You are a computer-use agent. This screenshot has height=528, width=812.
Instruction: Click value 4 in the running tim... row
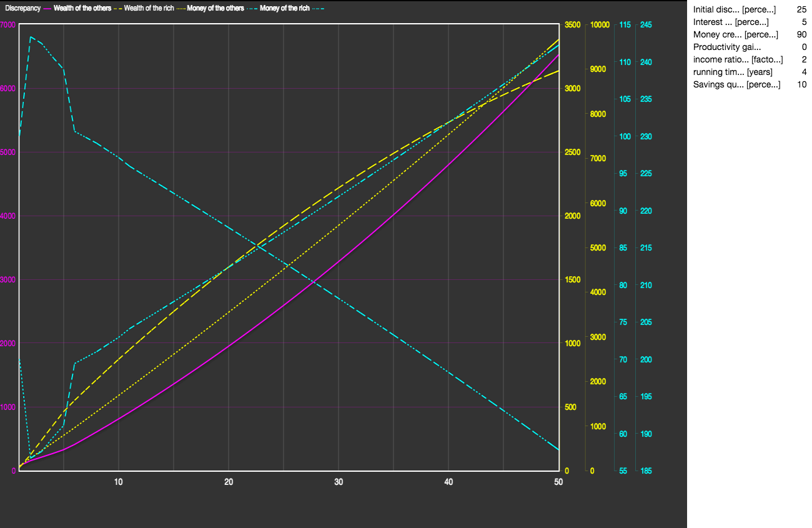coord(804,72)
